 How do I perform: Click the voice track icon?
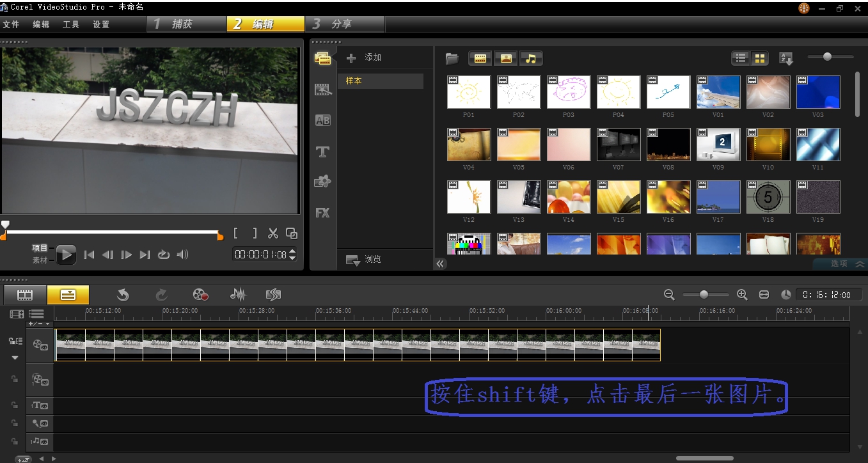click(40, 423)
